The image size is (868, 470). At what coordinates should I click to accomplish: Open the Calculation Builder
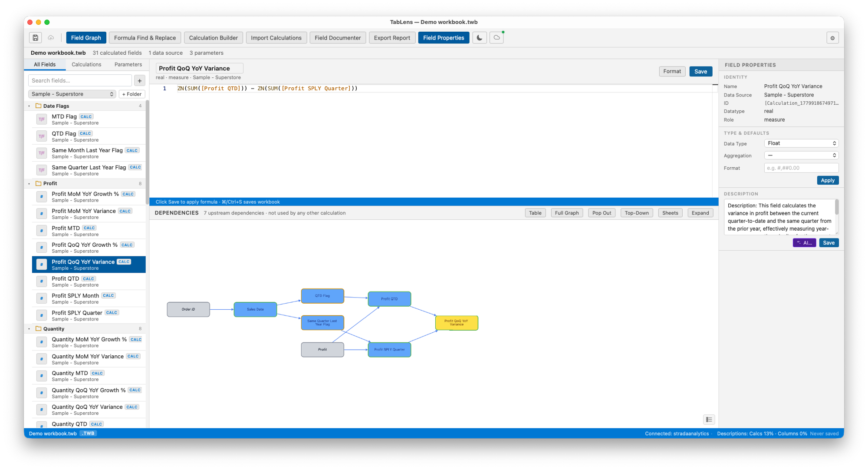point(213,38)
